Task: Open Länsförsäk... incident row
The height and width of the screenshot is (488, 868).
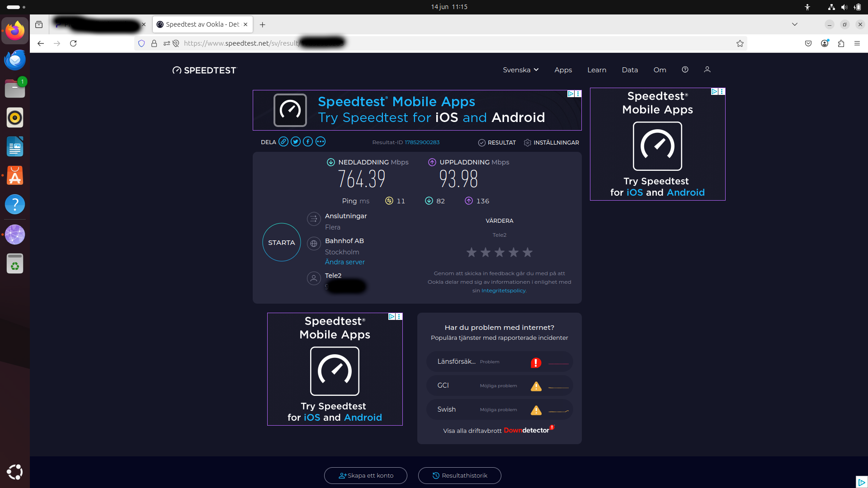Action: click(500, 362)
